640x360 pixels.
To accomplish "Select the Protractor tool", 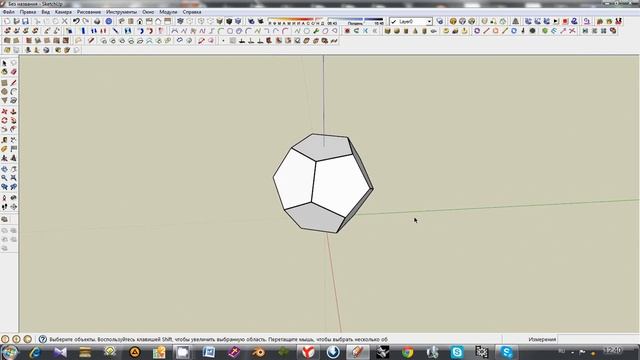I will [4, 149].
